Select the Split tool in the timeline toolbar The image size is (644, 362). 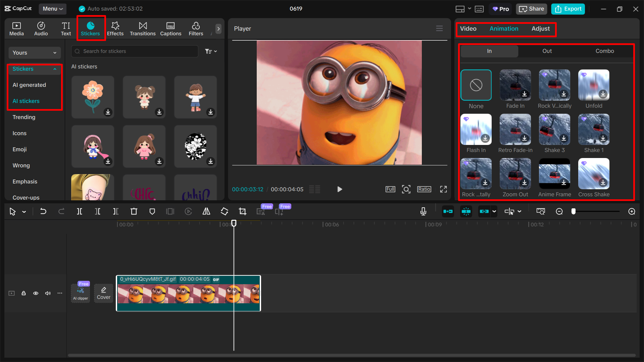(x=80, y=211)
